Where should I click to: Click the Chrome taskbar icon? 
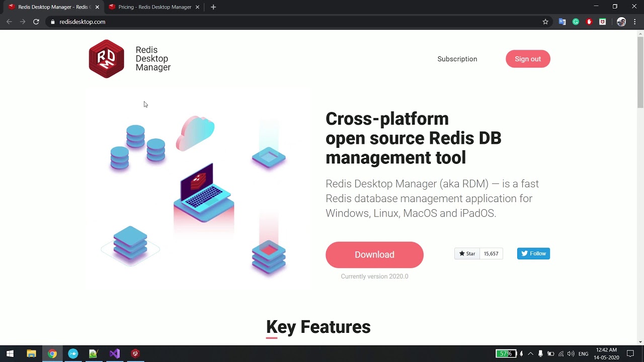(x=52, y=354)
